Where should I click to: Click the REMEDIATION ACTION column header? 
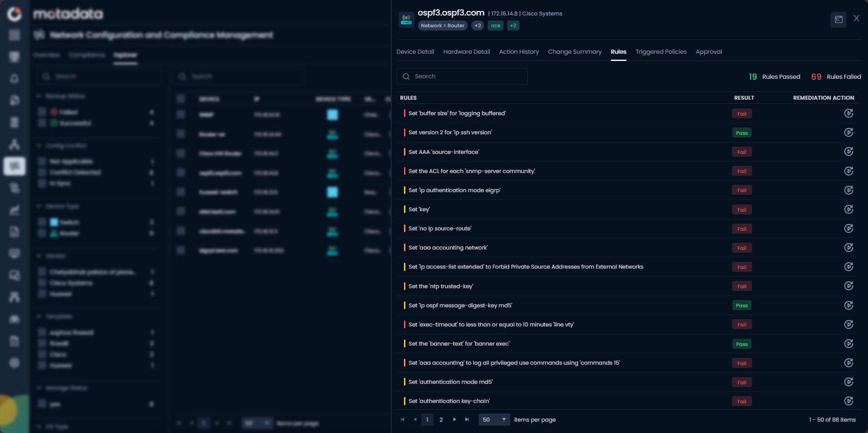click(x=823, y=98)
